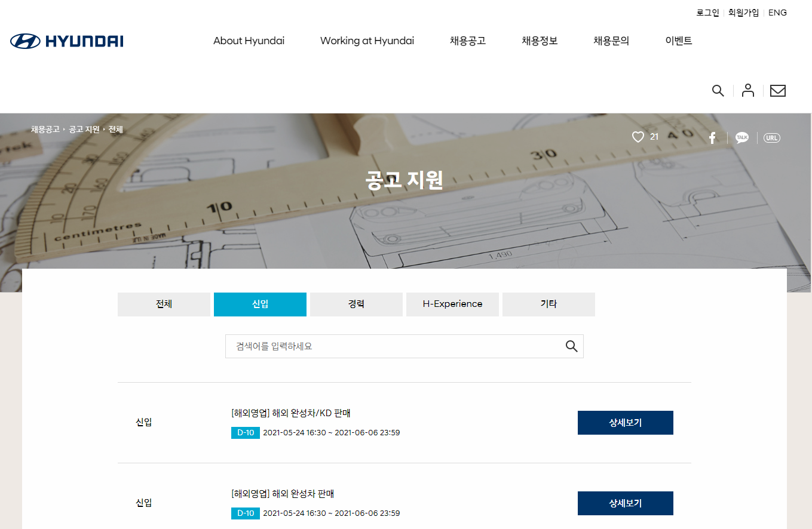812x529 pixels.
Task: Expand the About Hyundai menu
Action: click(249, 41)
